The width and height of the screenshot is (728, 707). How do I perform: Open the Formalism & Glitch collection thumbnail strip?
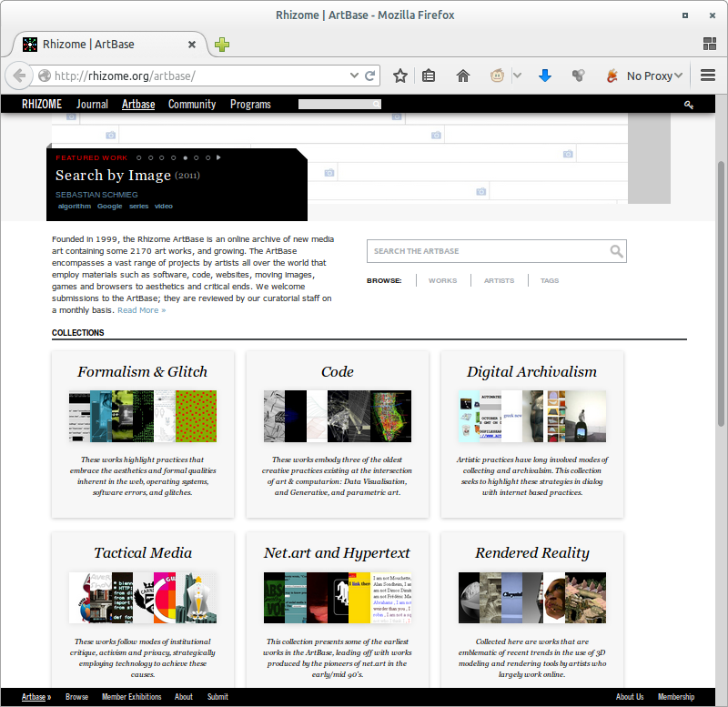pos(143,417)
